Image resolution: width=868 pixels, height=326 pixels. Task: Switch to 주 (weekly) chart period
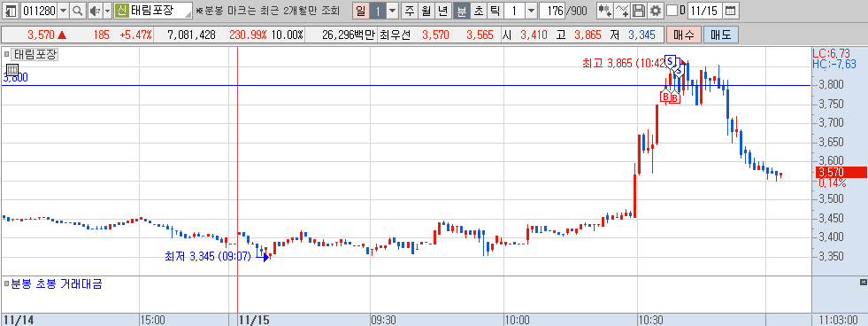tap(410, 11)
